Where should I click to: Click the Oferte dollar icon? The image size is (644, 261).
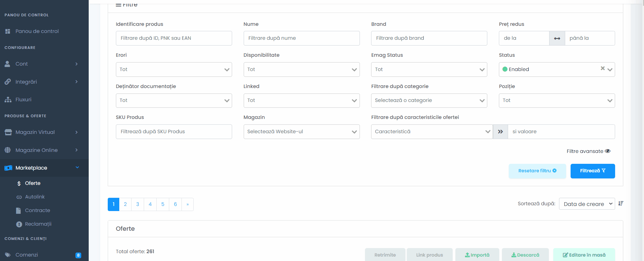click(19, 184)
